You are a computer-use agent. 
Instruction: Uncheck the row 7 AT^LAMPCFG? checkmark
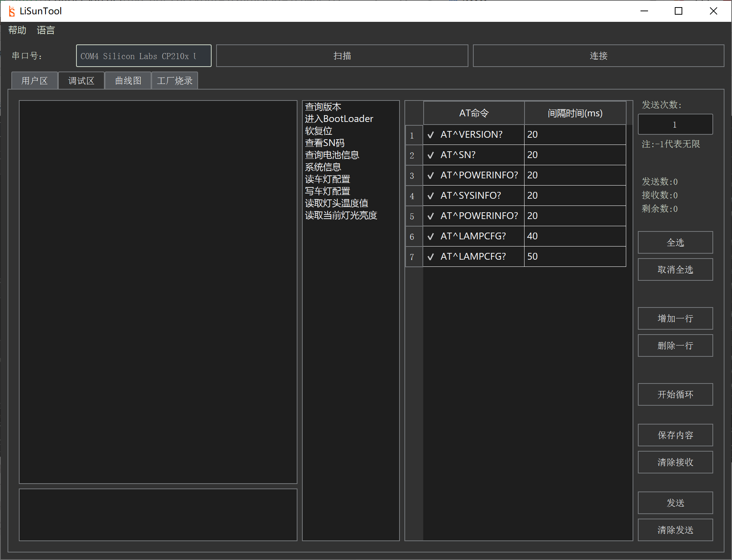(431, 257)
